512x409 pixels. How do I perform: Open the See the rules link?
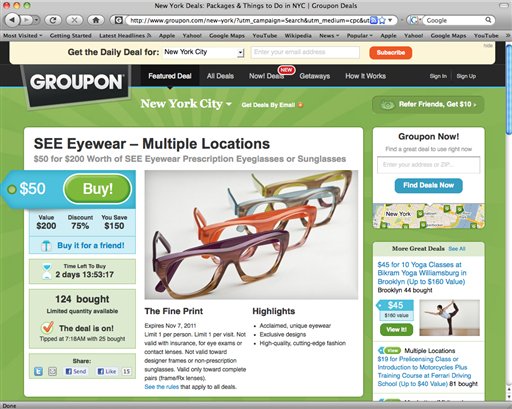coord(162,387)
